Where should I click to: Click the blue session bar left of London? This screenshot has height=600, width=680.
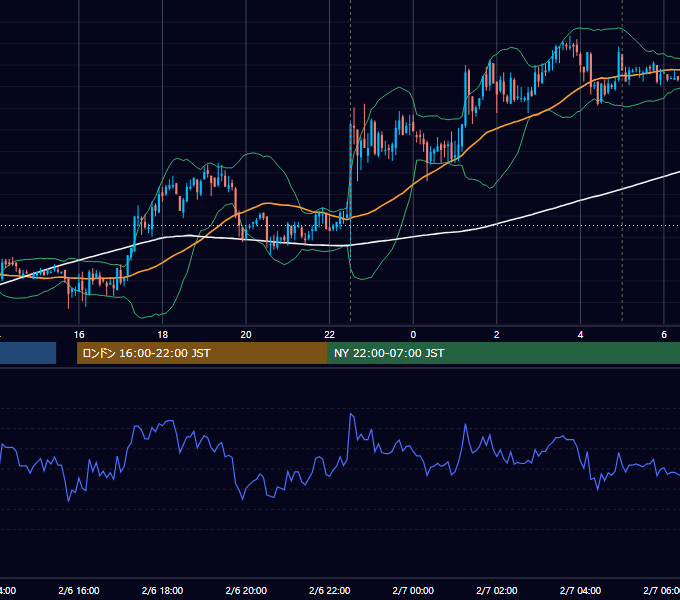(28, 353)
